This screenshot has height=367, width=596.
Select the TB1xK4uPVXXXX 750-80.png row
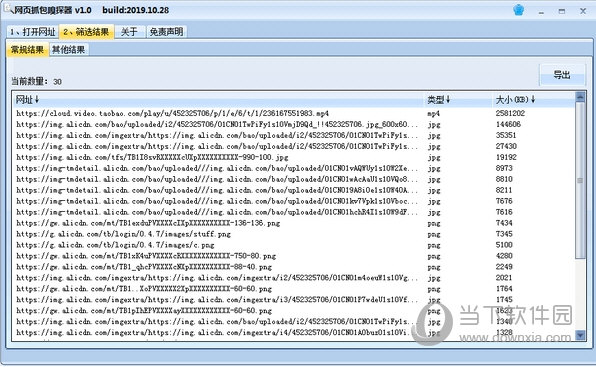tap(294, 256)
